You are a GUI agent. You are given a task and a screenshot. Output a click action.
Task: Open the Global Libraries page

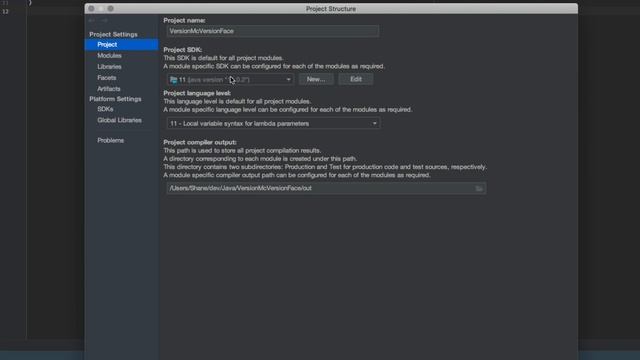(119, 120)
